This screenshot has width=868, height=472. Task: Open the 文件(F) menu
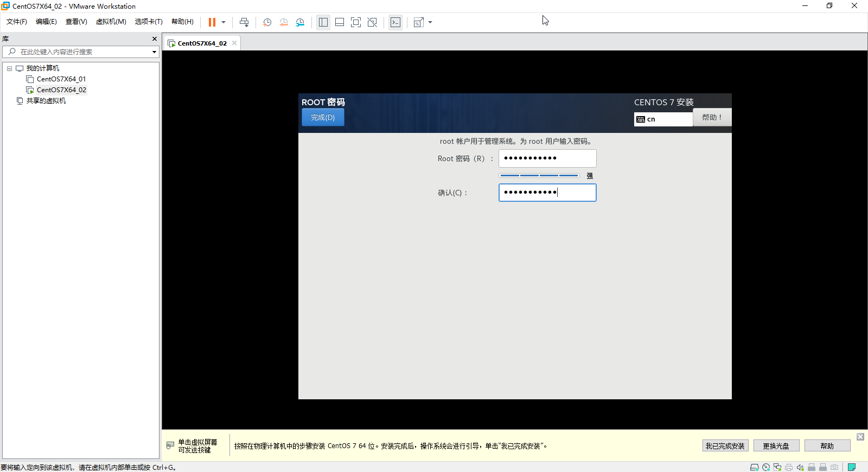click(x=17, y=22)
